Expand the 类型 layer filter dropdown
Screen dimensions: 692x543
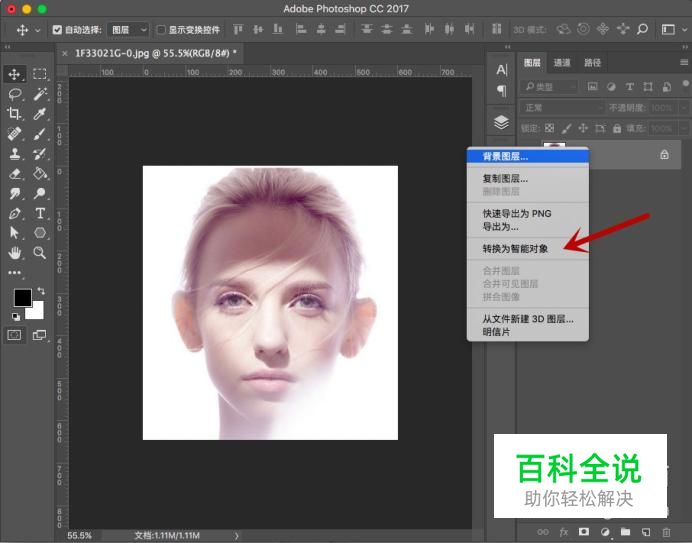click(x=550, y=87)
